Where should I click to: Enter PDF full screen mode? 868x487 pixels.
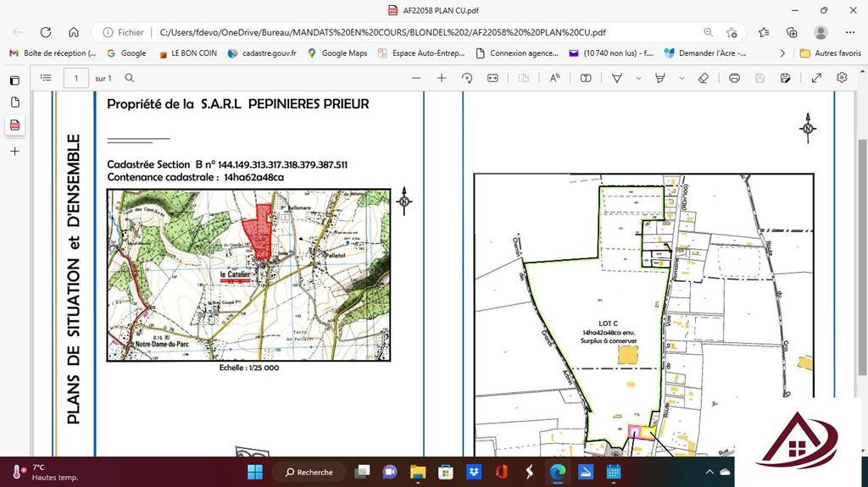pyautogui.click(x=816, y=78)
